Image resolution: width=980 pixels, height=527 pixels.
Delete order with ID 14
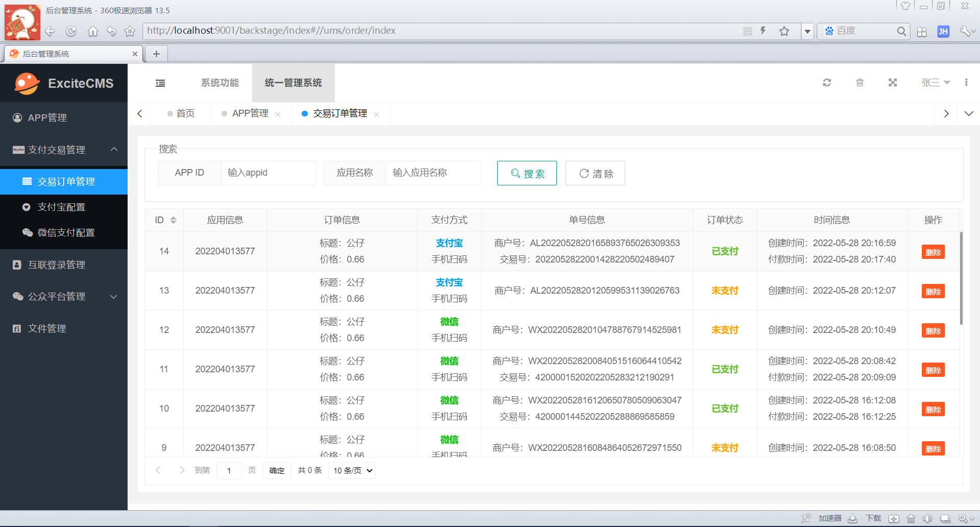coord(933,252)
